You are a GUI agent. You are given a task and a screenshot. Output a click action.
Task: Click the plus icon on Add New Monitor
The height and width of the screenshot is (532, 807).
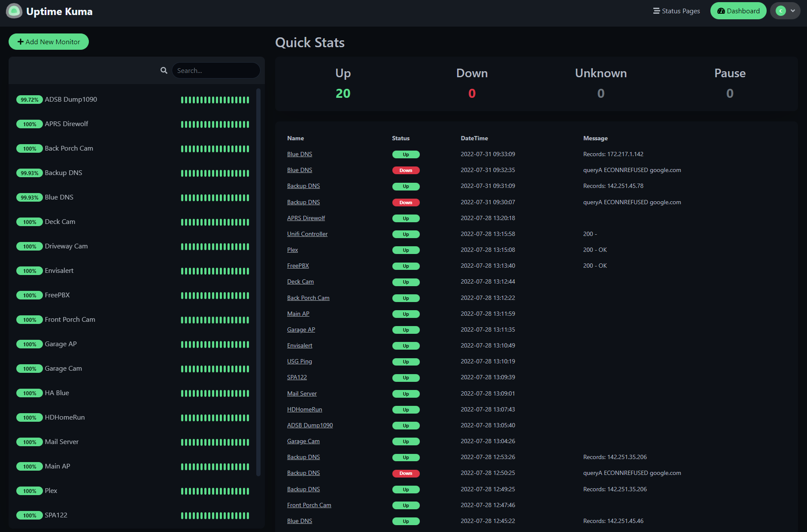click(20, 42)
